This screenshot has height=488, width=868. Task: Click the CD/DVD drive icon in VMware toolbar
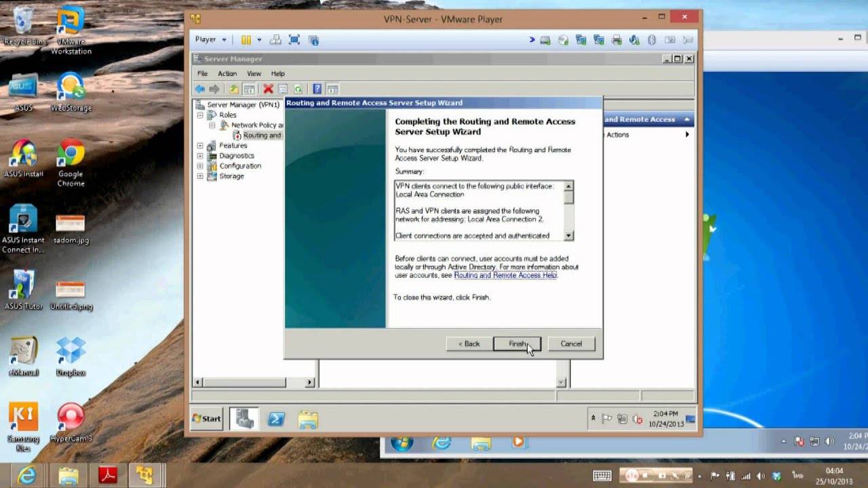[563, 40]
